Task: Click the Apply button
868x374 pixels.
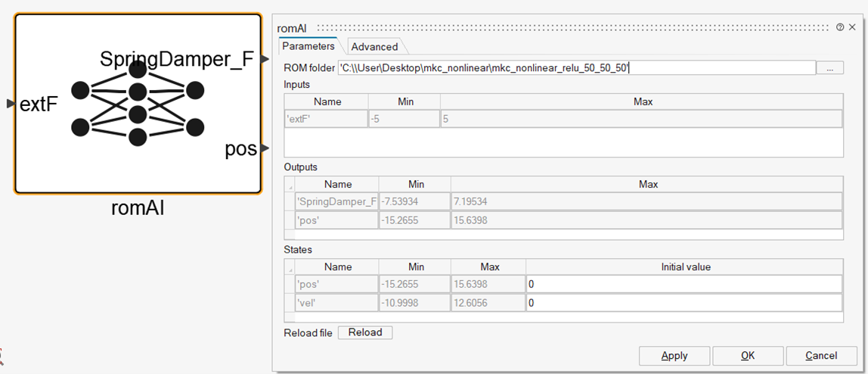Action: point(674,356)
